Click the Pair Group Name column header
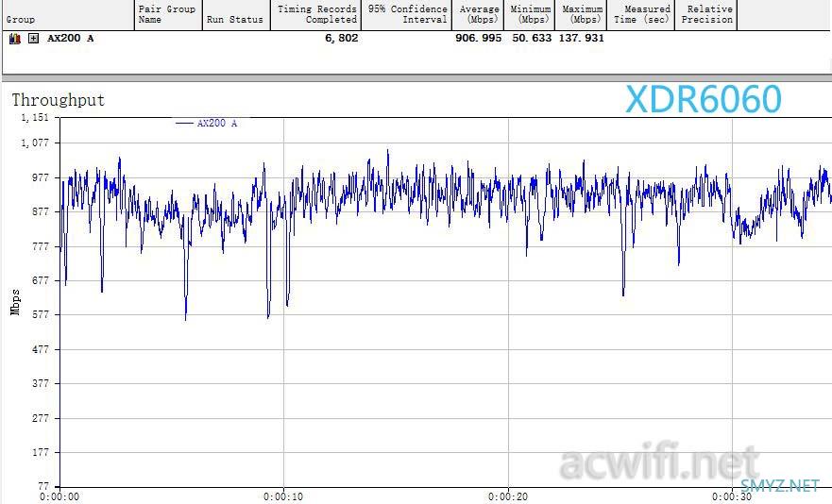This screenshot has height=504, width=832. [168, 15]
